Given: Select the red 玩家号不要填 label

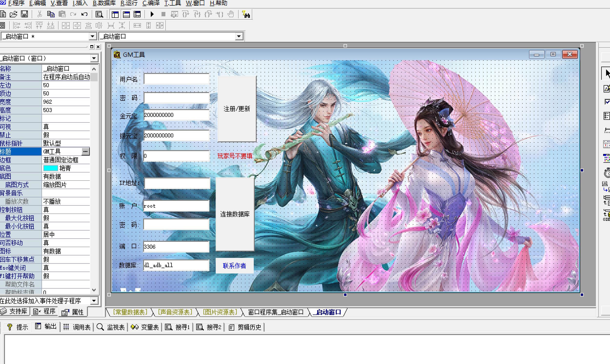Looking at the screenshot, I should pyautogui.click(x=235, y=156).
